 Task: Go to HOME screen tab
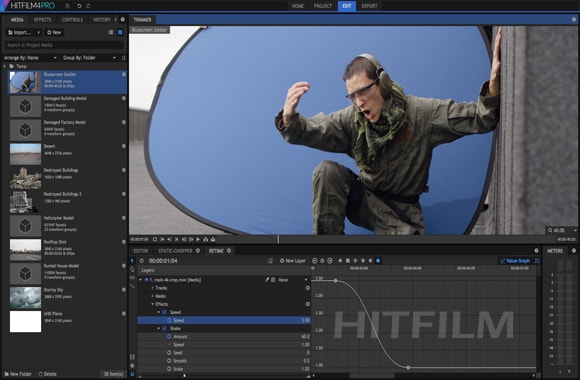(298, 6)
